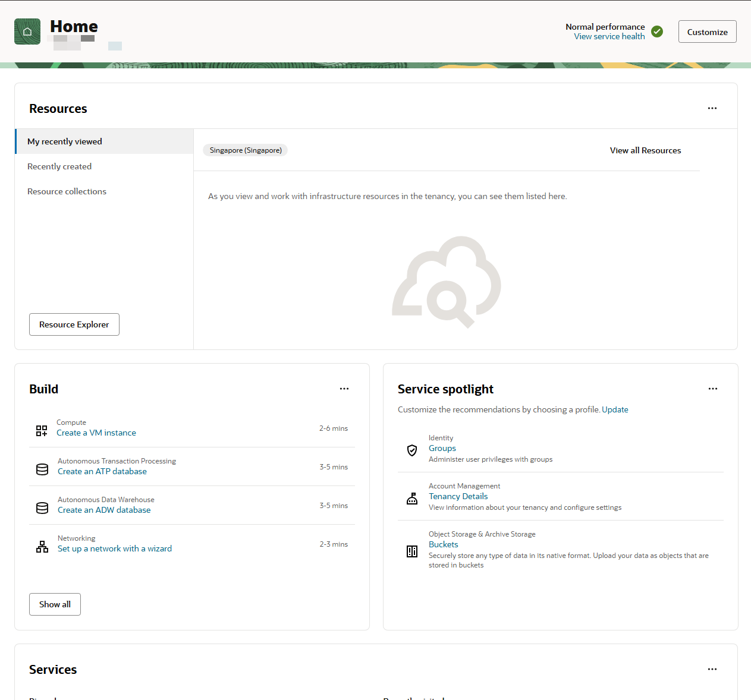Click the Home heading text
The height and width of the screenshot is (700, 751).
pyautogui.click(x=74, y=26)
